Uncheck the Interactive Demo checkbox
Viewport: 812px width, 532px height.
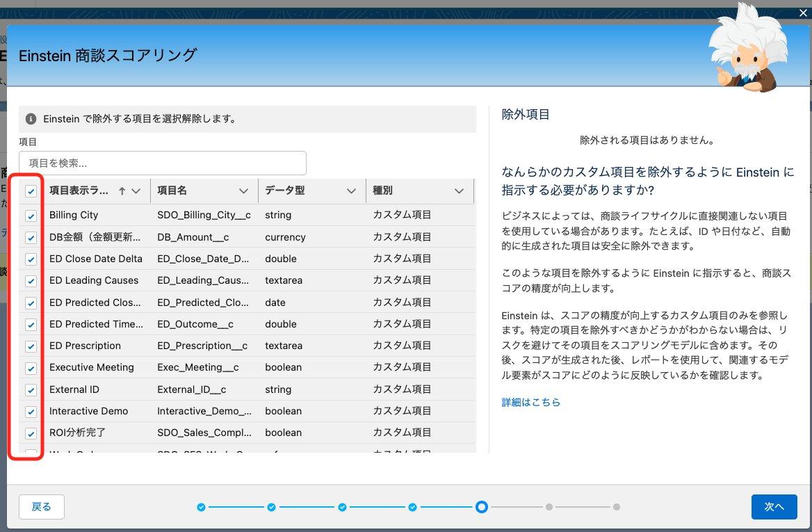[31, 411]
